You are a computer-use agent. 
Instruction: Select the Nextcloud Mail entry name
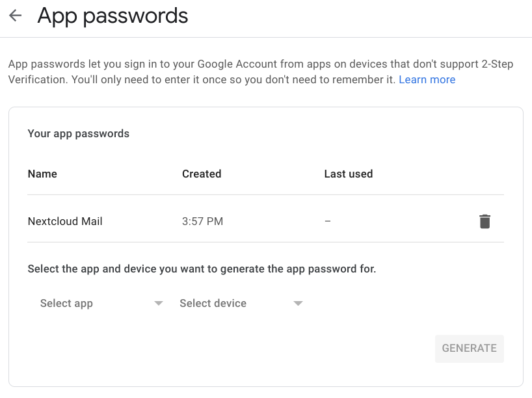coord(65,221)
